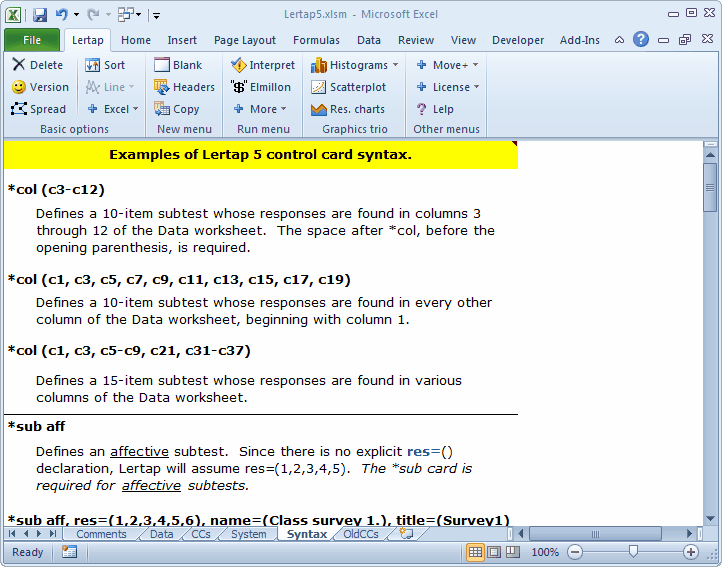Click macro record icon in status bar
Viewport: 722px width, 567px height.
point(70,552)
